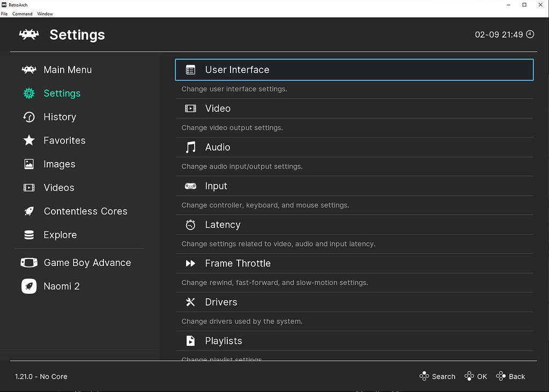The width and height of the screenshot is (549, 392).
Task: Click the Naomi 2 rocket icon
Action: point(29,286)
